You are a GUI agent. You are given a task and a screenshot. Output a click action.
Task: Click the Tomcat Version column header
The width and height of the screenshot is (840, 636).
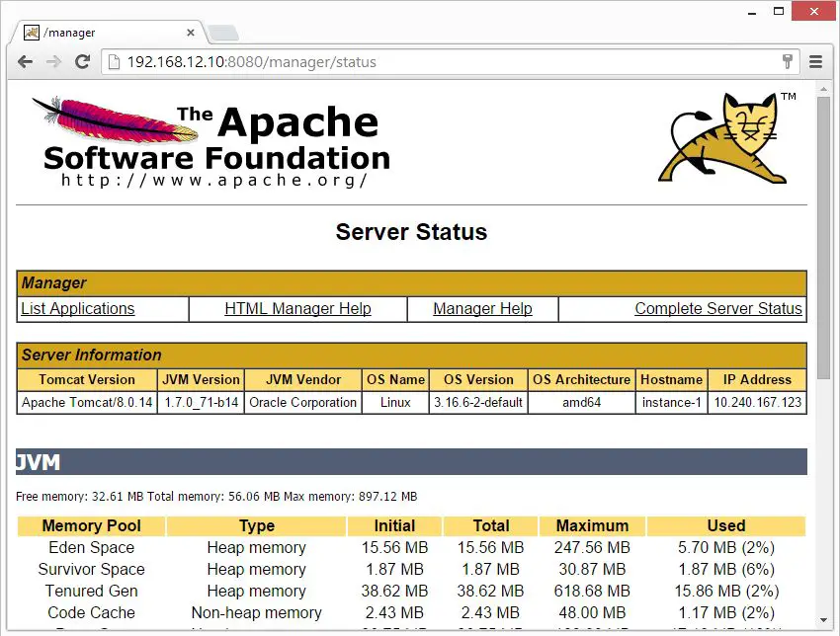(x=87, y=379)
